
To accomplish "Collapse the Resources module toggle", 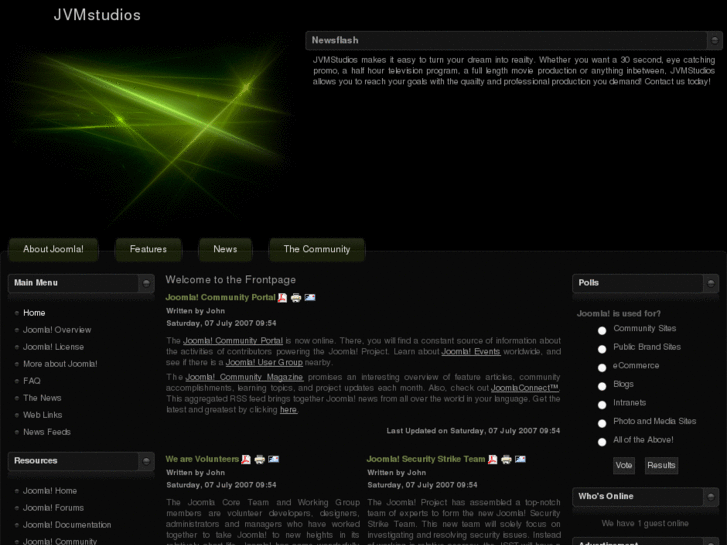I will point(146,461).
